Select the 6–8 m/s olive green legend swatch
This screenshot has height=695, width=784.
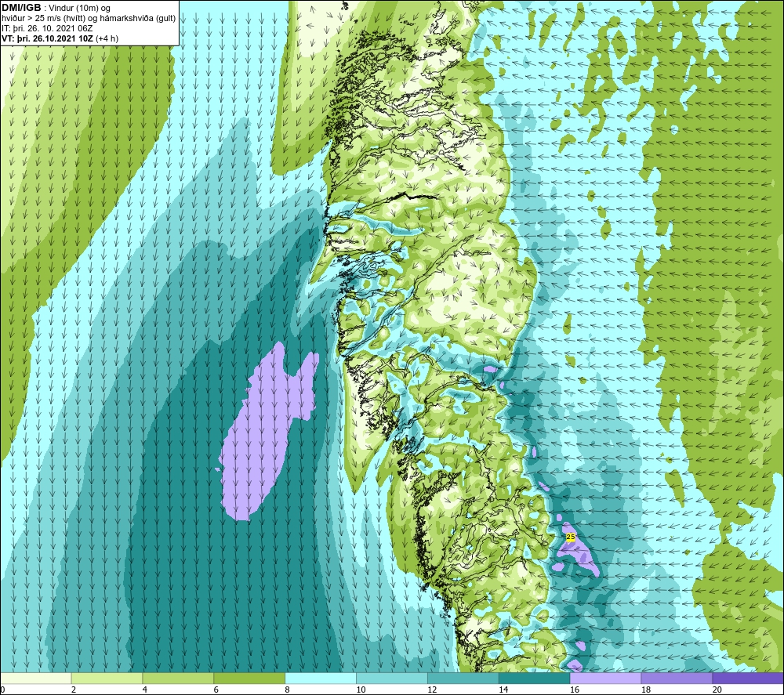coord(249,678)
